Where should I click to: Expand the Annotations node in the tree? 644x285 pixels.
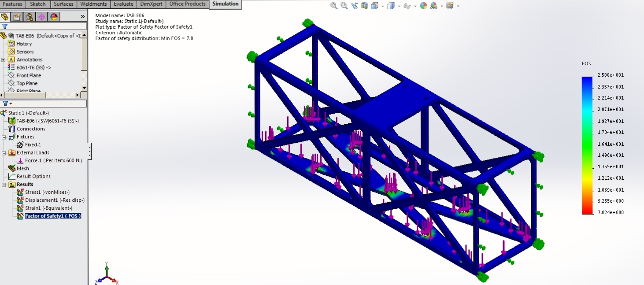click(3, 59)
